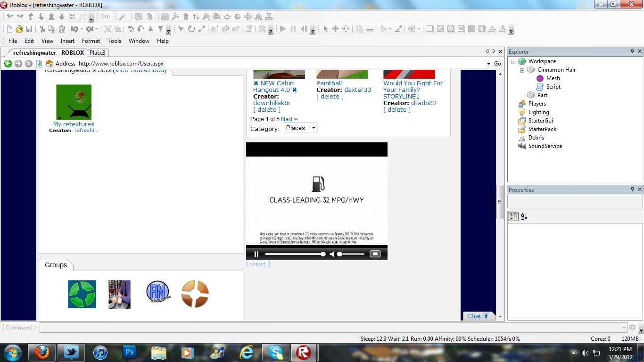The width and height of the screenshot is (644, 362).
Task: Open the Fill Color dropdown arrow
Action: 390,29
